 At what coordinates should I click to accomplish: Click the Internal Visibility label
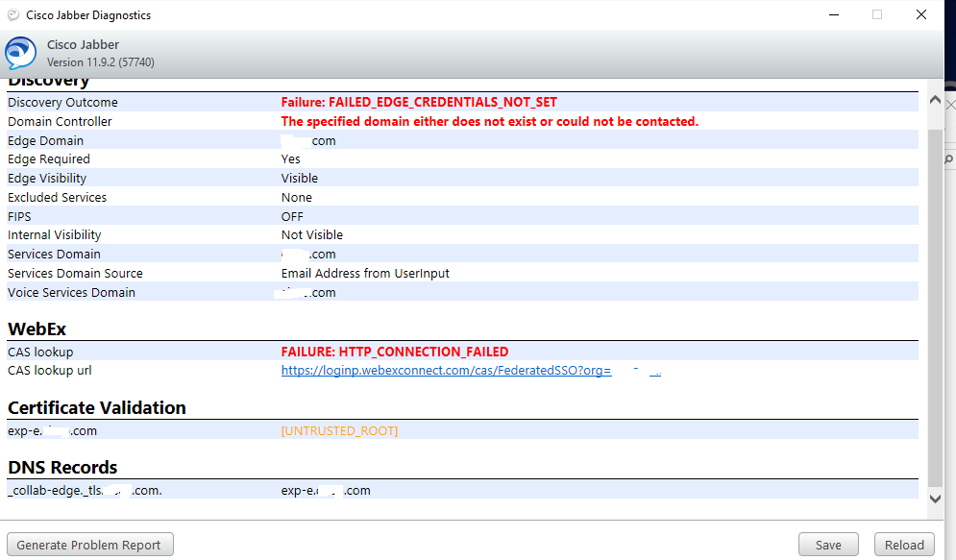click(x=54, y=235)
